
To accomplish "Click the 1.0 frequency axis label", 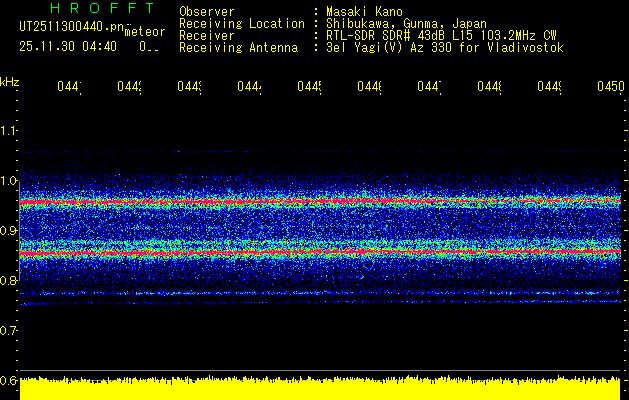I will tap(9, 180).
